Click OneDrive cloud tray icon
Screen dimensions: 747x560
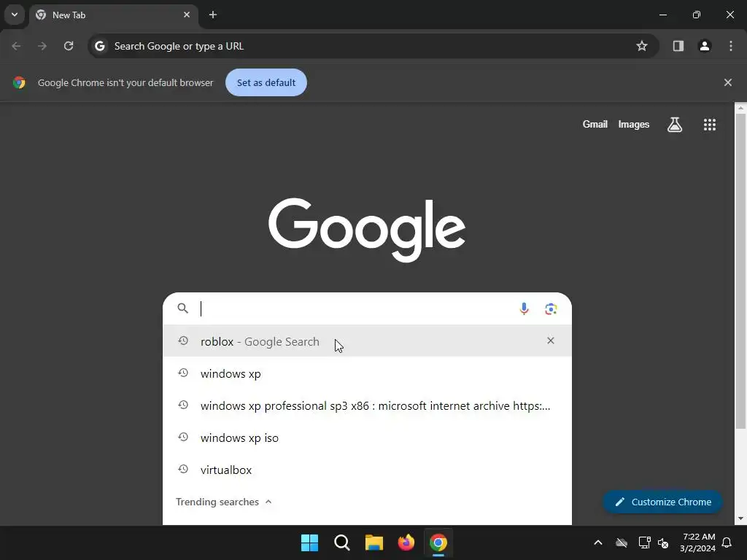click(x=622, y=542)
